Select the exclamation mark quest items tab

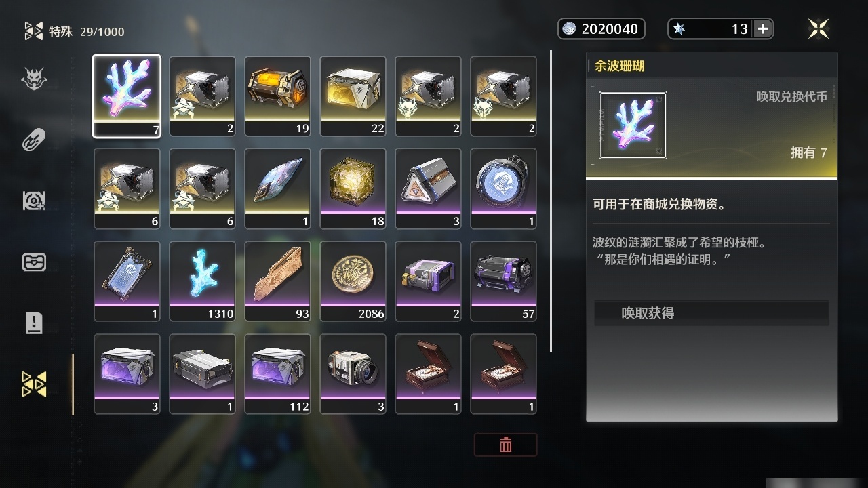pos(34,323)
